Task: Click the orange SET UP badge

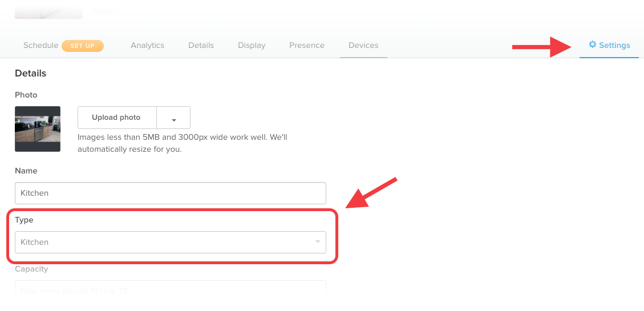Action: point(83,46)
